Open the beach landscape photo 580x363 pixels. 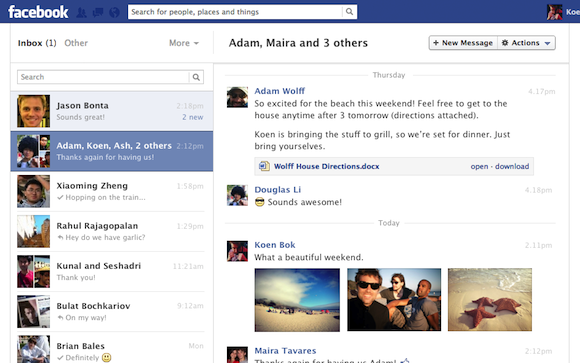[297, 300]
